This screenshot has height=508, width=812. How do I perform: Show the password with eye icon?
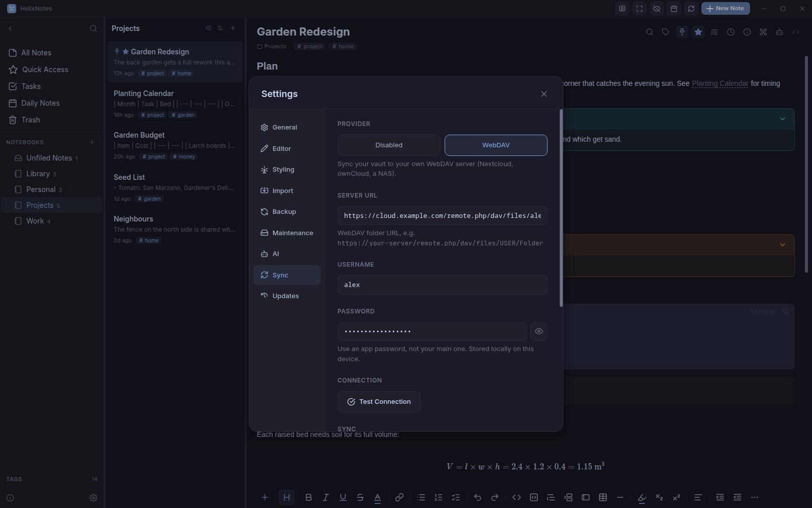click(539, 331)
